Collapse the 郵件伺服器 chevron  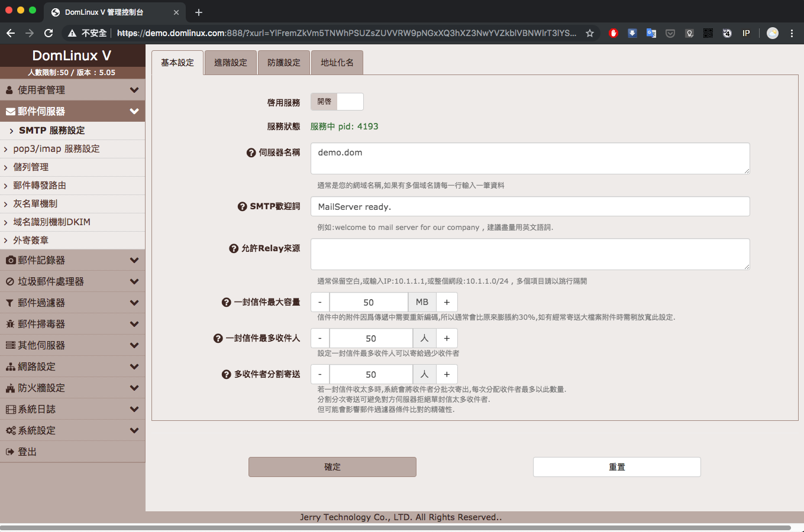tap(134, 112)
